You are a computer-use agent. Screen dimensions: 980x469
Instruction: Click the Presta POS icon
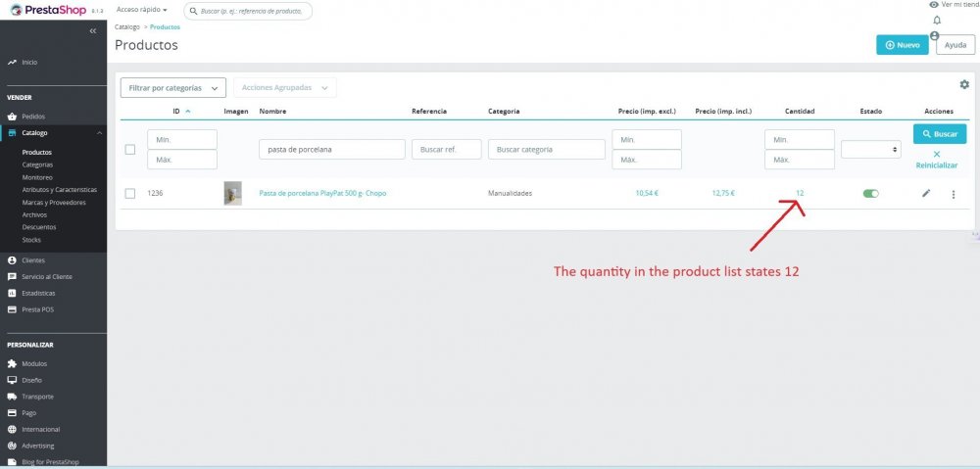click(12, 309)
